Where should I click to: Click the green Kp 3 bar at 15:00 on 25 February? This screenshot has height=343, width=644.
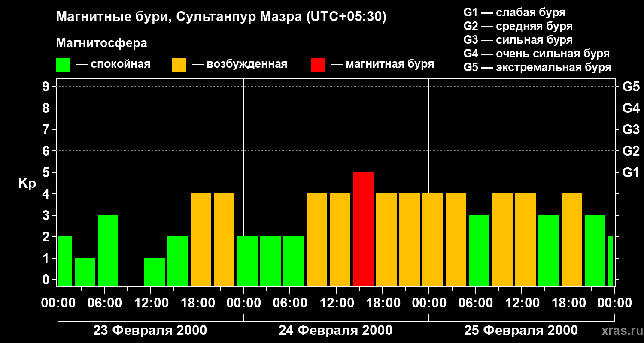(x=549, y=250)
